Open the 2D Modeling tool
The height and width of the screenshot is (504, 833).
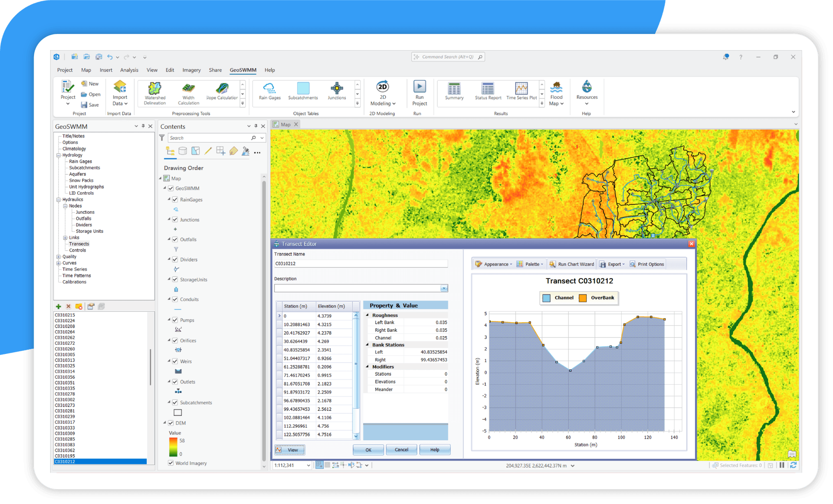(x=383, y=92)
